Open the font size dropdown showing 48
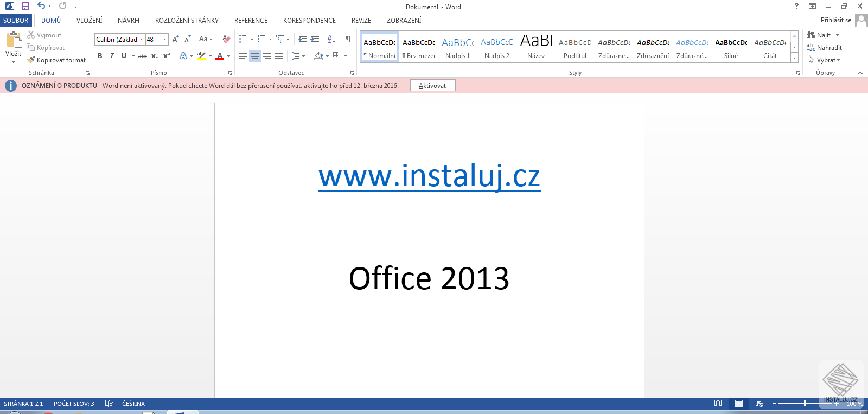Screen dimensions: 868x414 pos(164,40)
